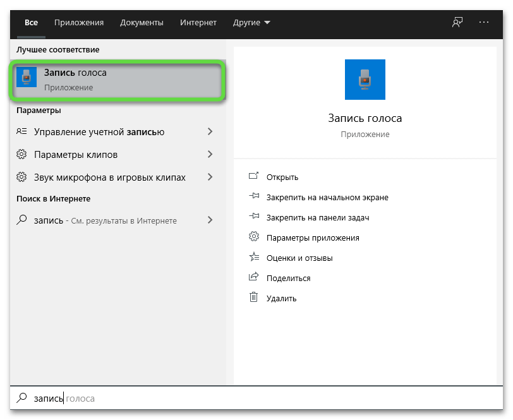
Task: Click Открыть to launch the app
Action: click(282, 177)
